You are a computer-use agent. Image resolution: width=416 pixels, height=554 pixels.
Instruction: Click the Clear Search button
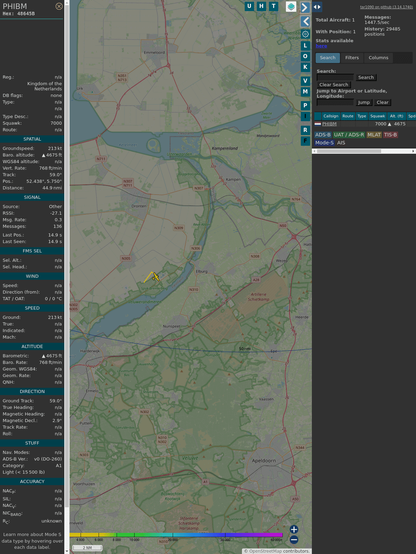click(x=334, y=85)
